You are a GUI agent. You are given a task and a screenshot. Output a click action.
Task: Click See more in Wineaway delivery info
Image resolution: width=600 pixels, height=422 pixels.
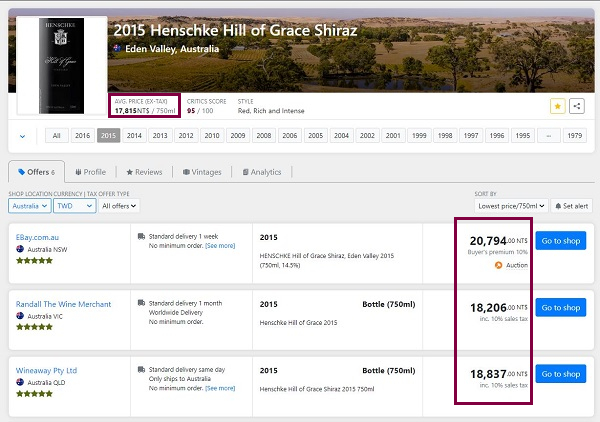click(x=220, y=388)
